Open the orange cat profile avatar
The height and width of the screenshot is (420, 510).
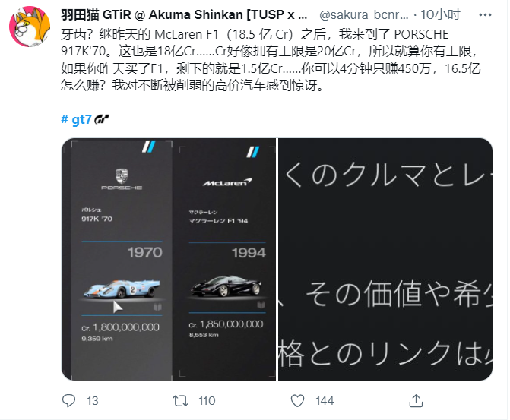click(x=30, y=27)
